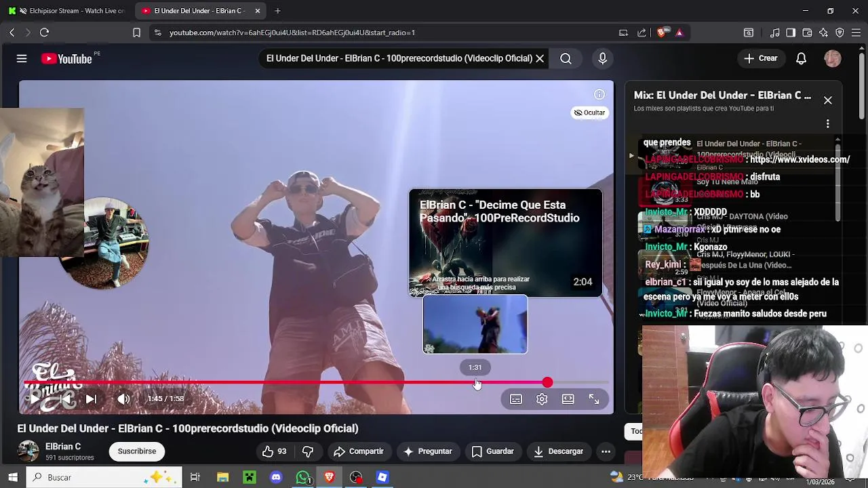Go to the YouTube home logo

pyautogui.click(x=66, y=59)
